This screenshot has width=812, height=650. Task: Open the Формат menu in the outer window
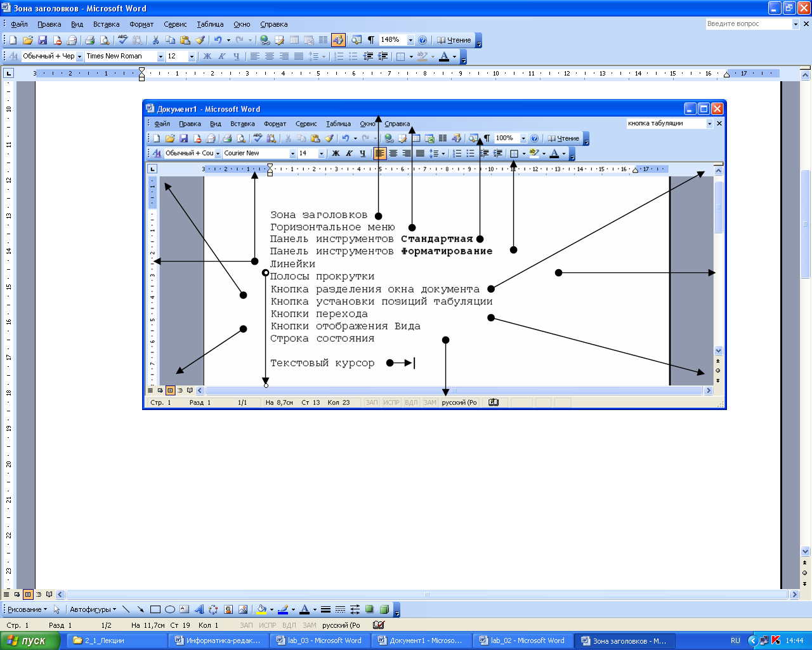141,24
